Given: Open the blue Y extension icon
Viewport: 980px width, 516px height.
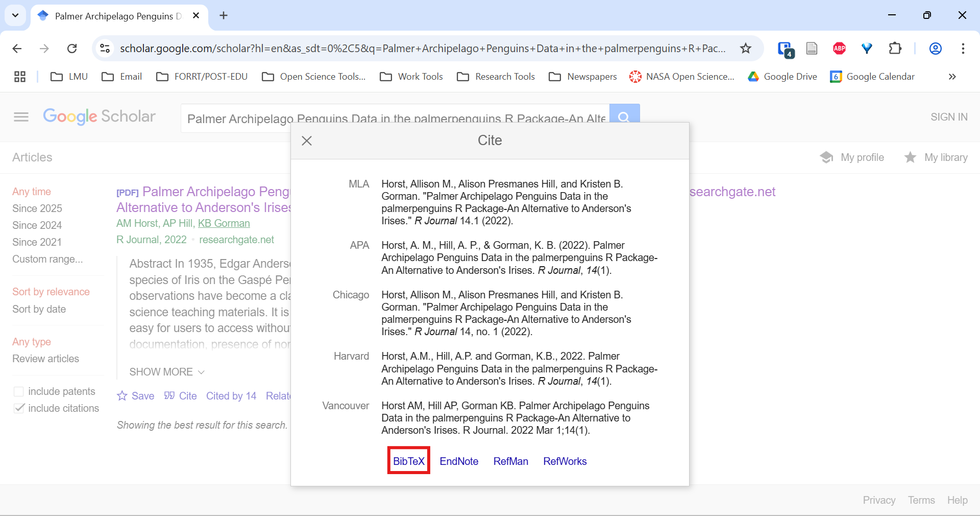Looking at the screenshot, I should tap(867, 49).
